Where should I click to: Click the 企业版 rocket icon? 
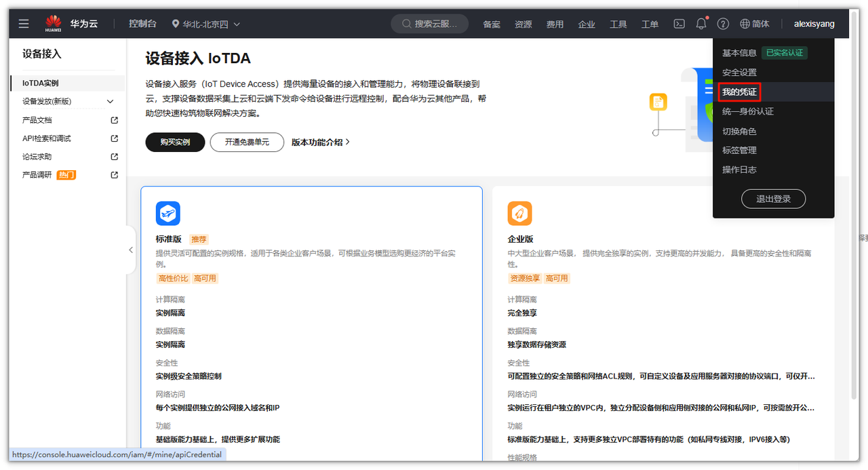coord(520,213)
